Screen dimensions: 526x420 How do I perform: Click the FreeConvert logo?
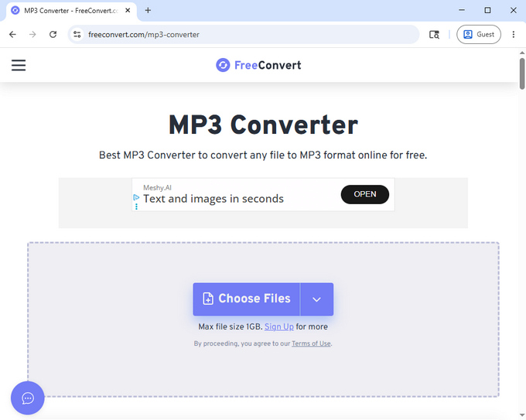(258, 65)
